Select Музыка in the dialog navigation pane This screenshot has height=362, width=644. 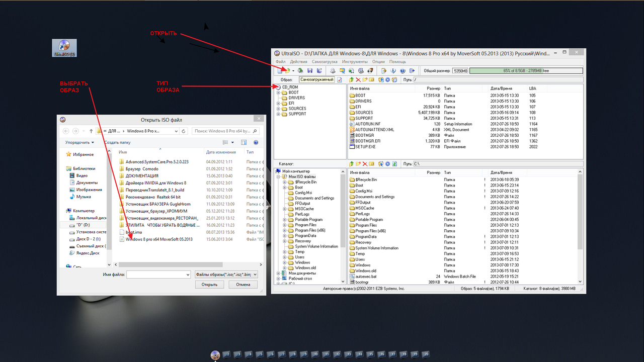coord(80,197)
